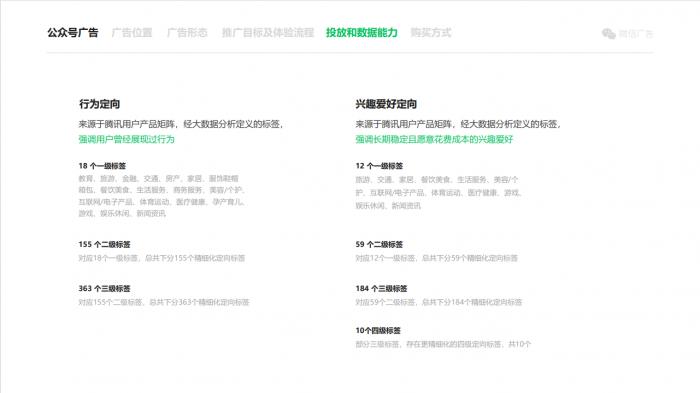Viewport: 700px width, 393px height.
Task: Click description 对应18个一级标签 under 155 label
Action: point(162,258)
